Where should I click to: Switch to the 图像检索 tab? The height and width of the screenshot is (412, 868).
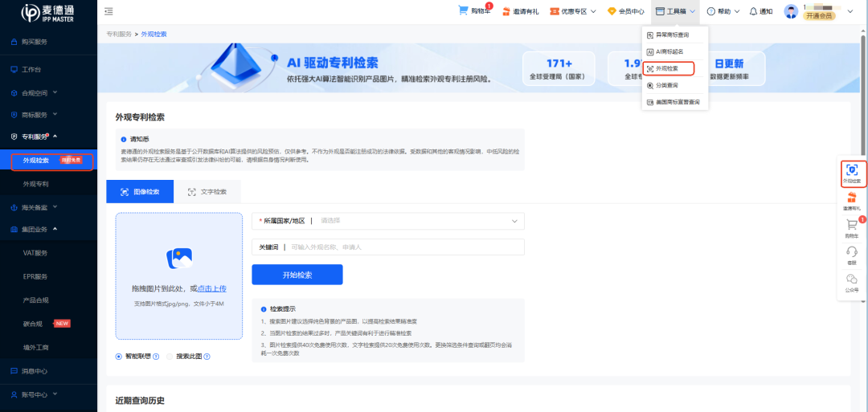[140, 192]
